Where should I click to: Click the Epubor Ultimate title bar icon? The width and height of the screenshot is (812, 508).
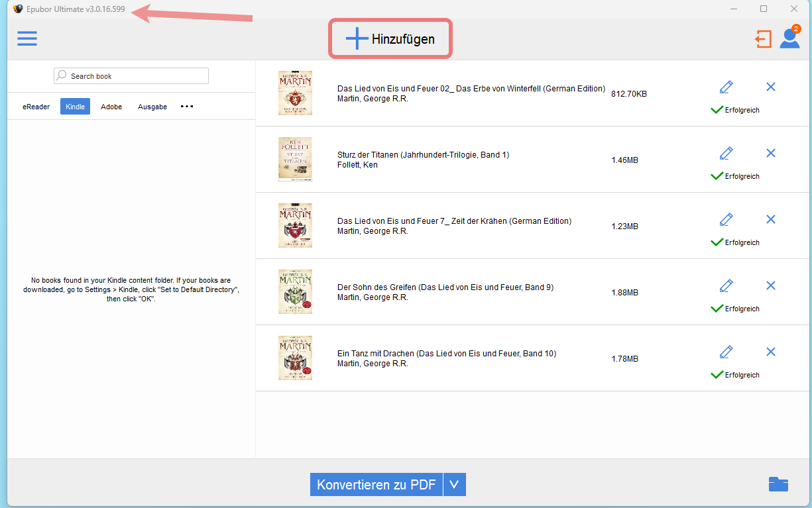pyautogui.click(x=18, y=9)
